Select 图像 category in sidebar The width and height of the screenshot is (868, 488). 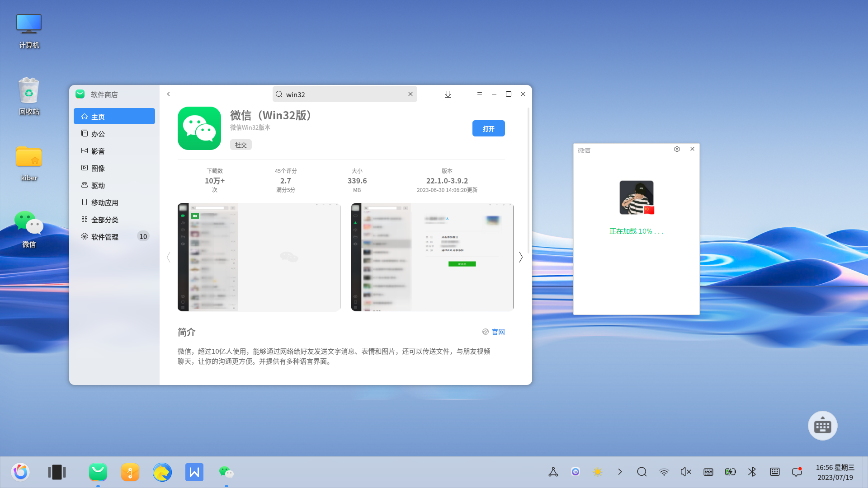[114, 168]
